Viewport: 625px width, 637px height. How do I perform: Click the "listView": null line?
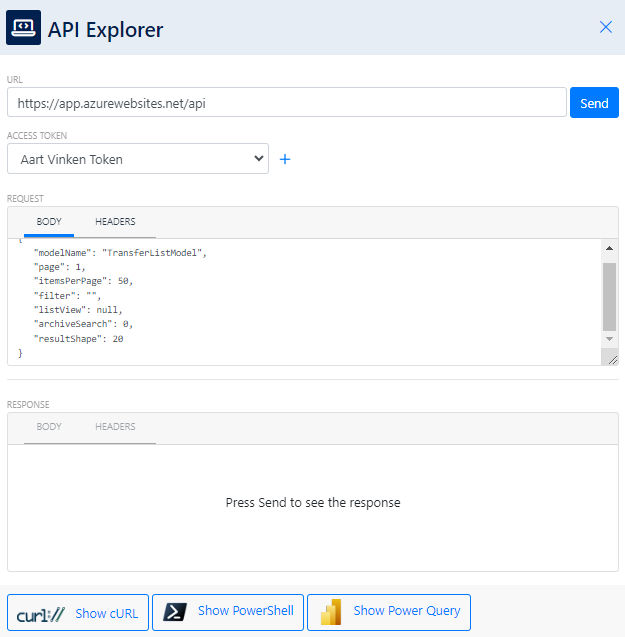point(78,310)
